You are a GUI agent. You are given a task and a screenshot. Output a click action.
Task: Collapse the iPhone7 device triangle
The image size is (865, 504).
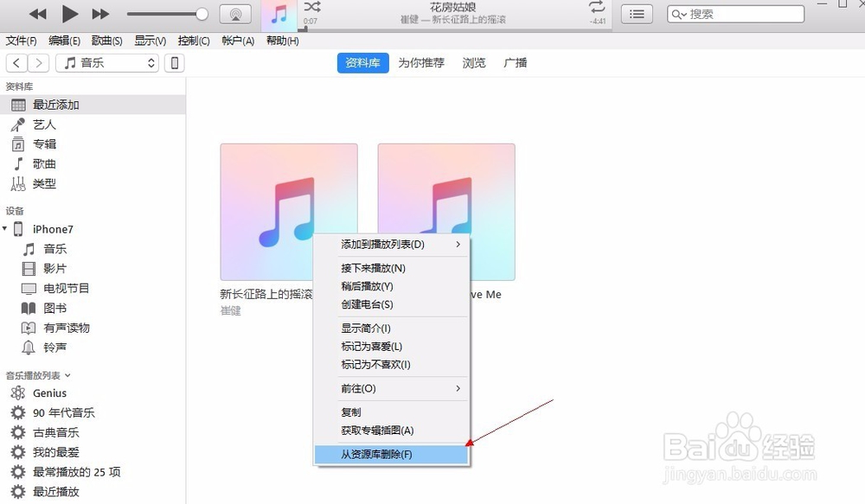pos(5,228)
